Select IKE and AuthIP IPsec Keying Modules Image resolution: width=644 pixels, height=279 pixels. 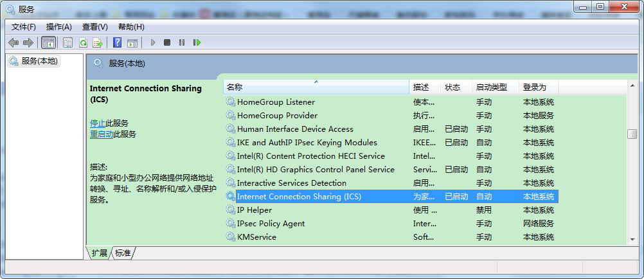click(307, 143)
